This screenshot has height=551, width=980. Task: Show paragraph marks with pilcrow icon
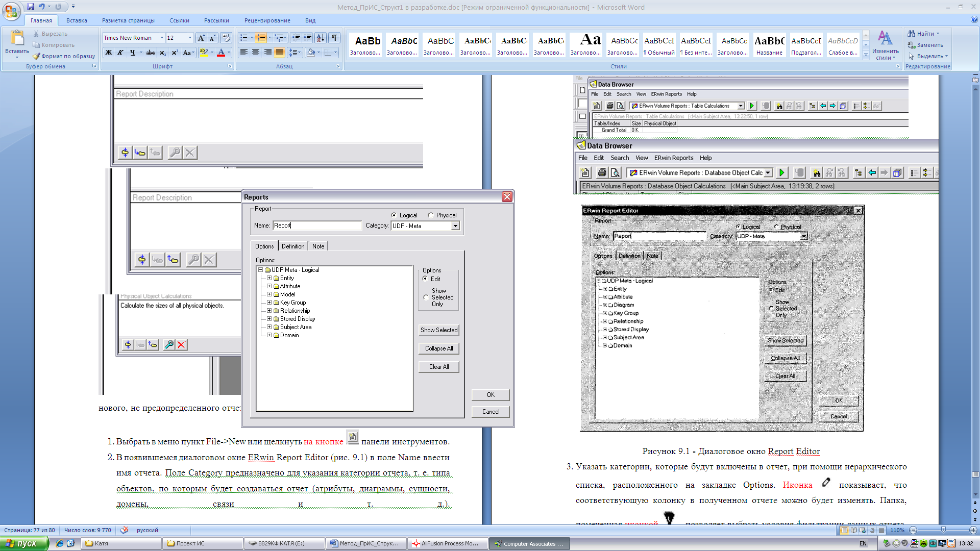(x=334, y=38)
